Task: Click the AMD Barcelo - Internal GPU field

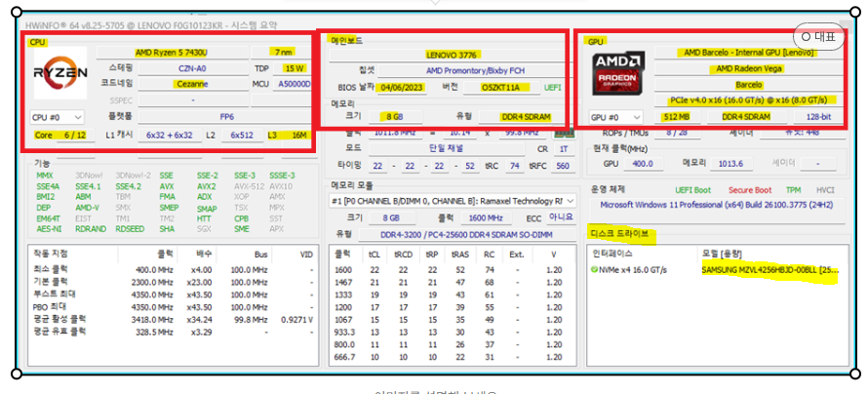Action: click(749, 53)
